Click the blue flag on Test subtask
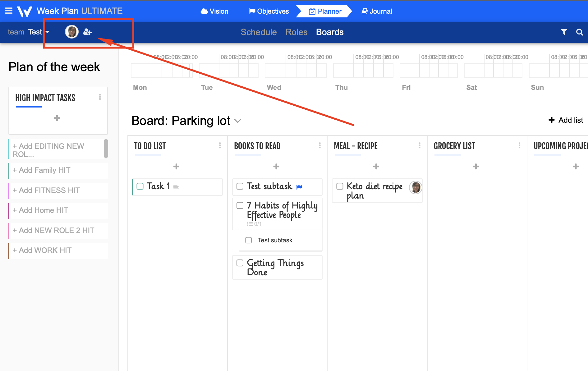Screen dimensions: 588x371 coord(299,187)
